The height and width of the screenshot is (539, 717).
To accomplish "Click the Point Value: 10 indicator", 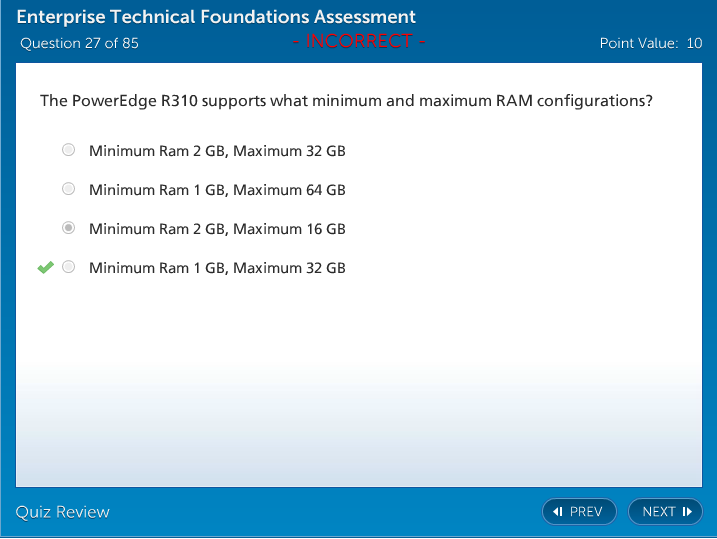I will pyautogui.click(x=651, y=43).
